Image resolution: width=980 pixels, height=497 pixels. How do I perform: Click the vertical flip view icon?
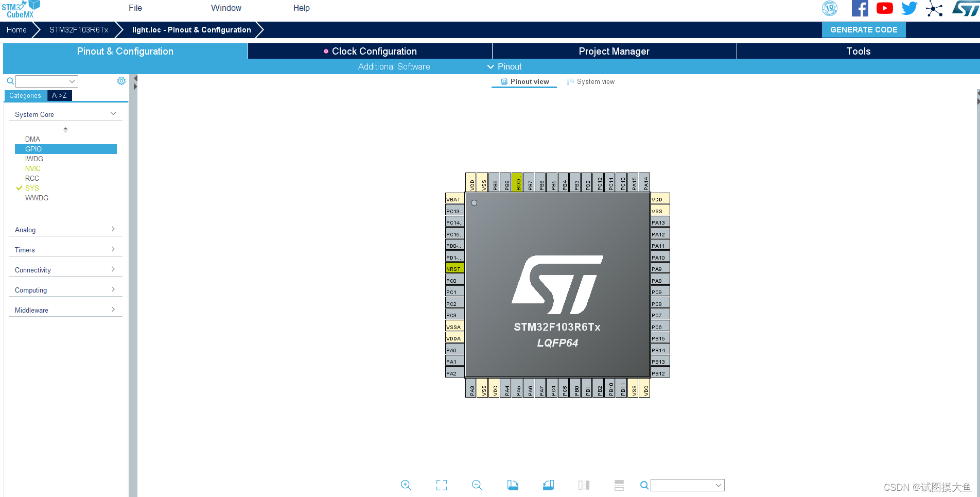coord(619,485)
